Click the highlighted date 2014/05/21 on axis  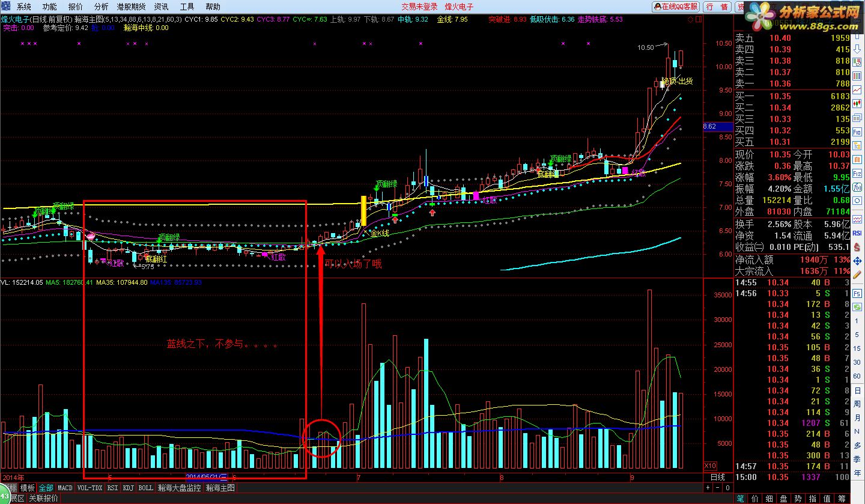pyautogui.click(x=207, y=476)
